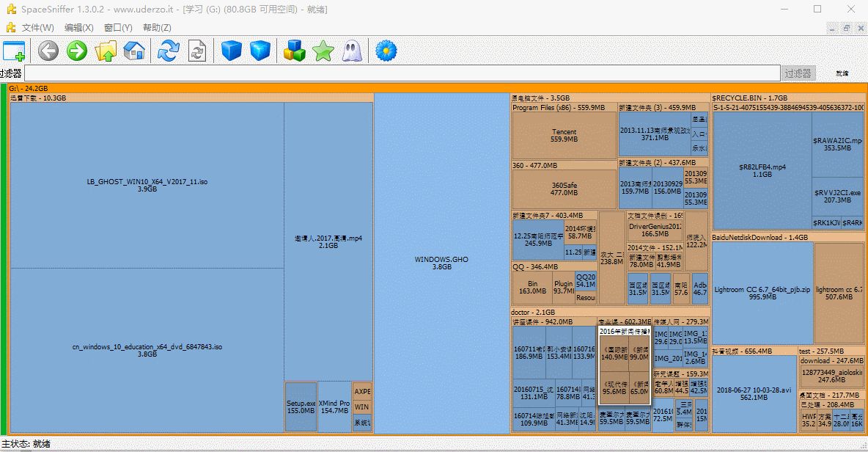Select the 2.1GB .mp4 file block

click(328, 241)
